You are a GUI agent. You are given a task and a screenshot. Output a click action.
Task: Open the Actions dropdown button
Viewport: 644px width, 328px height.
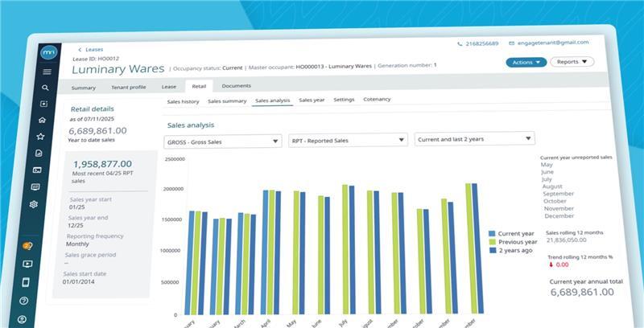[526, 62]
